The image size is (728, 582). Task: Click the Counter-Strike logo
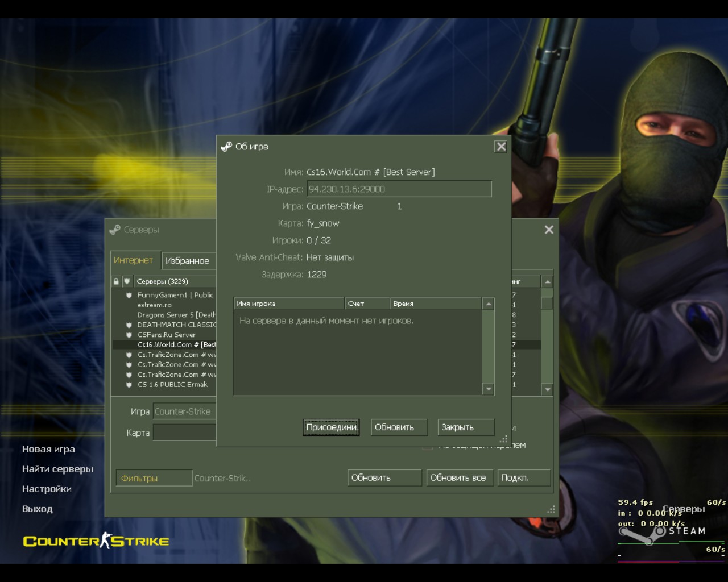[x=96, y=541]
